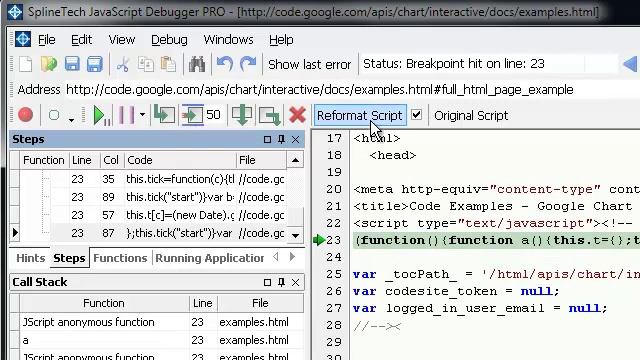Save the file using the first diskette icon
640x360 pixels.
pyautogui.click(x=72, y=64)
